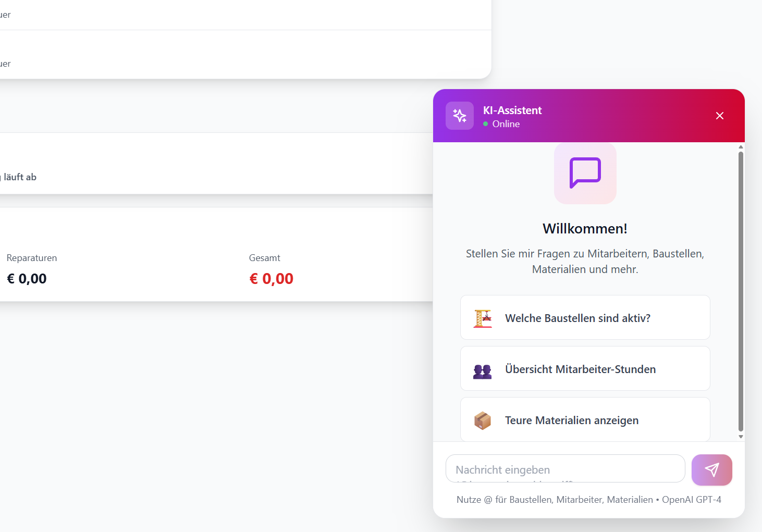Click the footer hint mentioning OpenAI GPT-4
Image resolution: width=762 pixels, height=532 pixels.
[588, 500]
